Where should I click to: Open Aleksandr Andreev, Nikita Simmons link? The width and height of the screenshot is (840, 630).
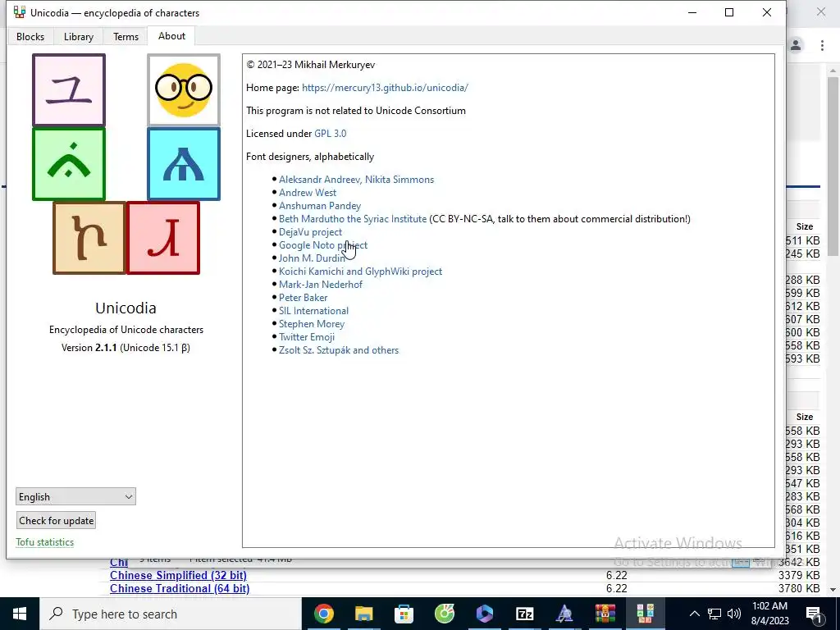click(356, 180)
